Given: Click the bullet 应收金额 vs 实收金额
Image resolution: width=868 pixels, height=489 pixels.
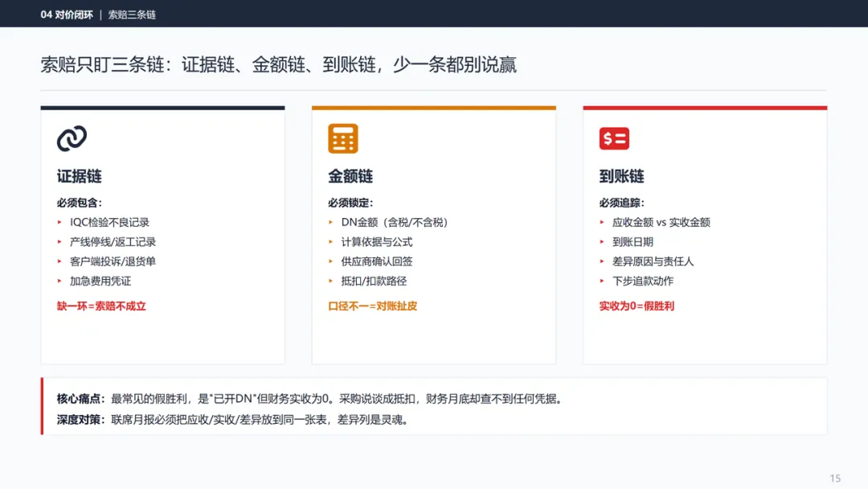Looking at the screenshot, I should pyautogui.click(x=661, y=222).
